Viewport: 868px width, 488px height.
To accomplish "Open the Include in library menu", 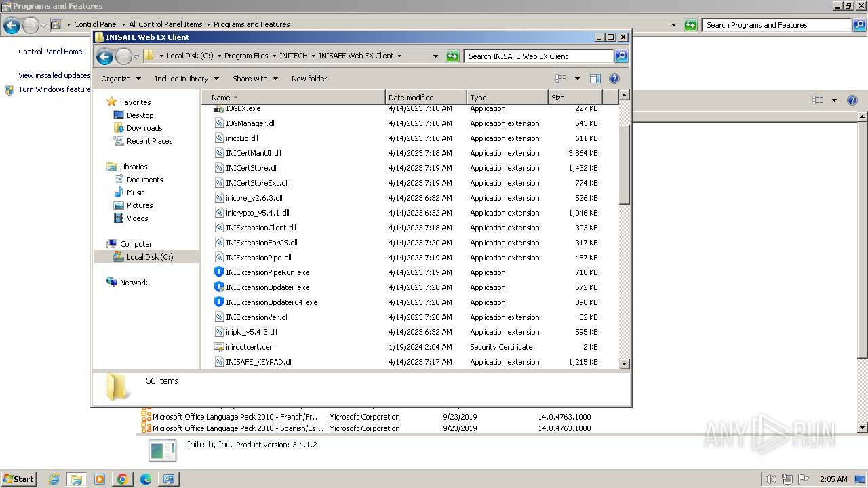I will tap(186, 79).
